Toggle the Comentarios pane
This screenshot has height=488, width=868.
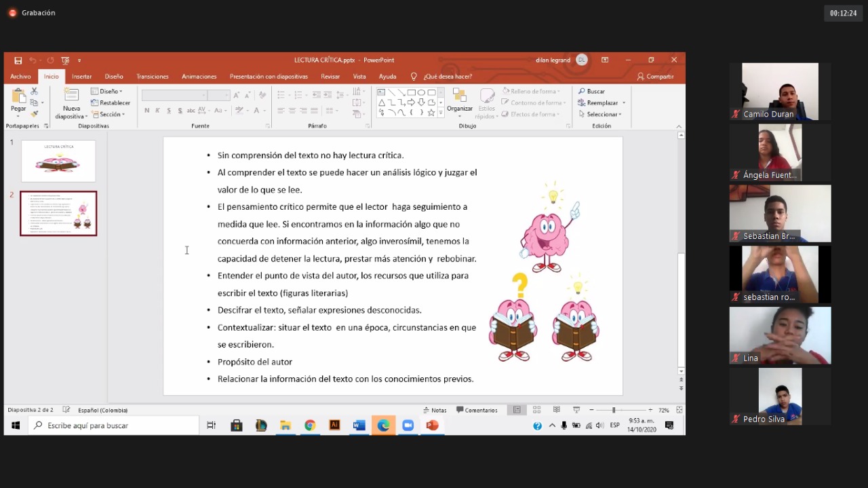[x=477, y=410]
